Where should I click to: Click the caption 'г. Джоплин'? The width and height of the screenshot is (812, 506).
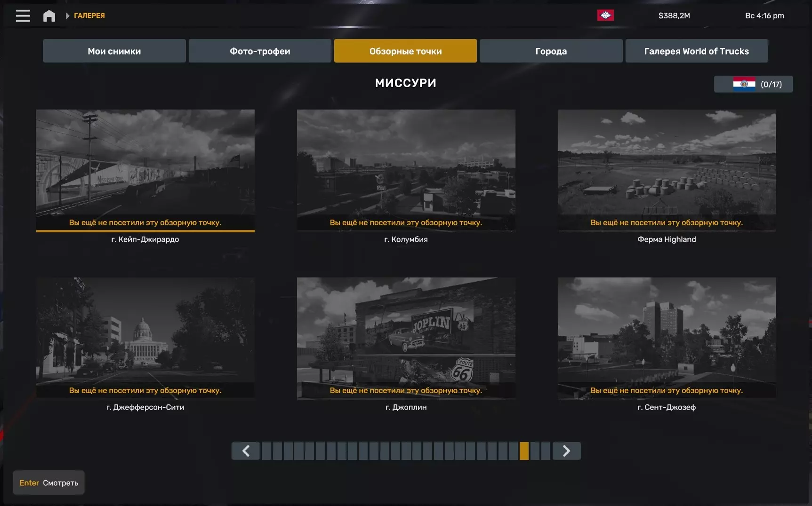pos(406,407)
